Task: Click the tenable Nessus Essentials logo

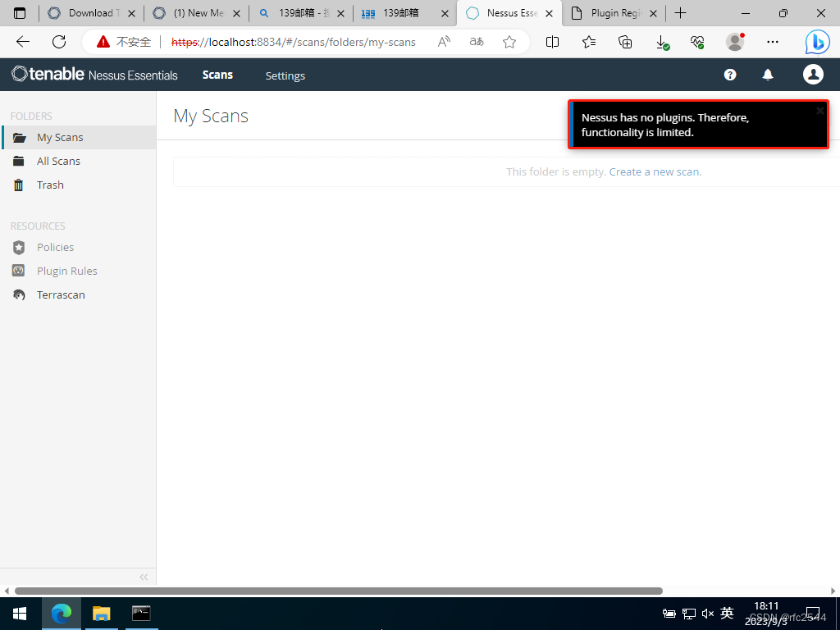Action: click(x=94, y=75)
